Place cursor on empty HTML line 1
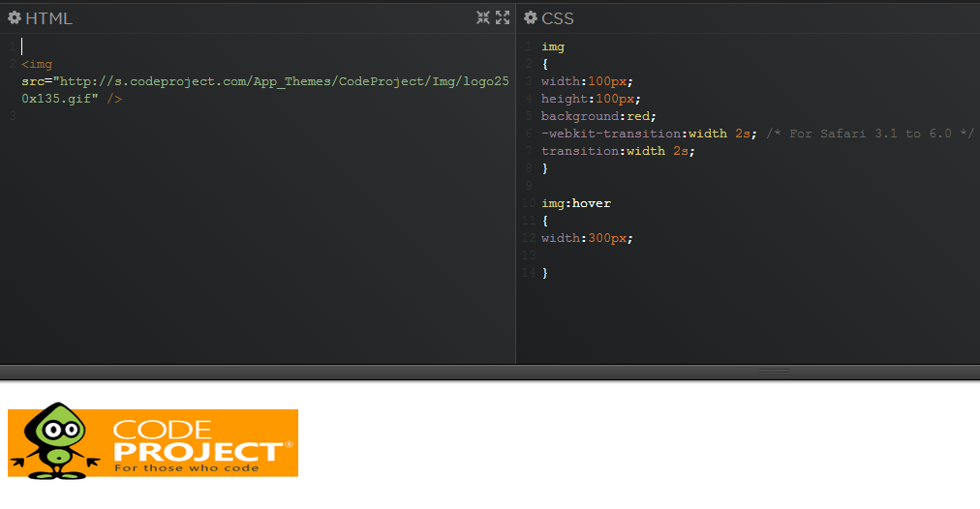The width and height of the screenshot is (980, 509). [x=265, y=46]
